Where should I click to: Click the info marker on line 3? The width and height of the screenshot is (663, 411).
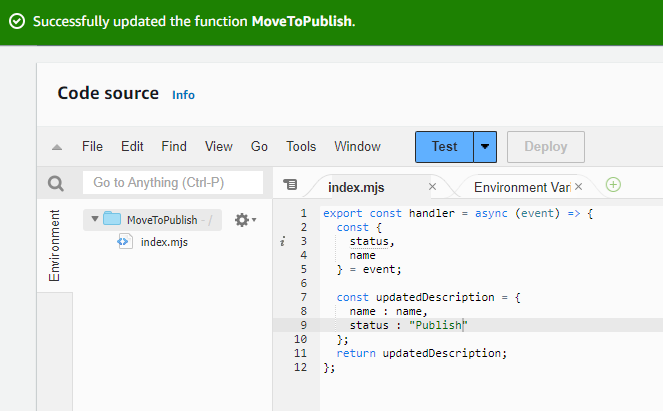(283, 241)
